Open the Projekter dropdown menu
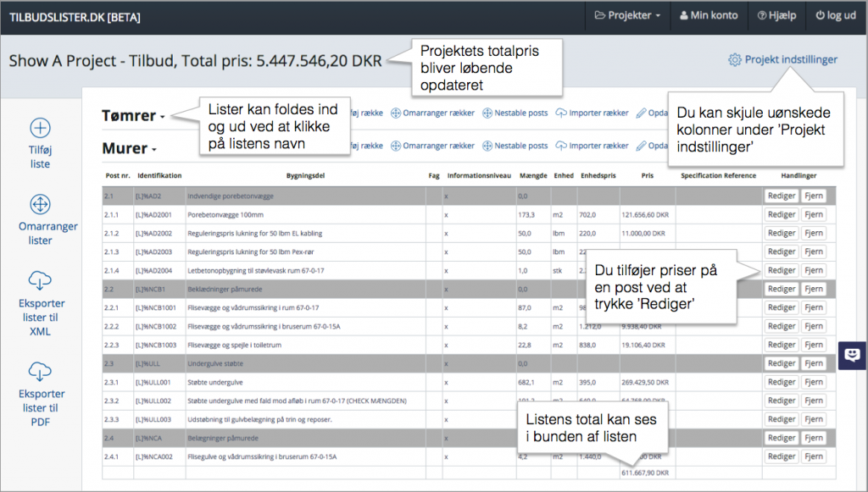The image size is (868, 492). pos(628,15)
